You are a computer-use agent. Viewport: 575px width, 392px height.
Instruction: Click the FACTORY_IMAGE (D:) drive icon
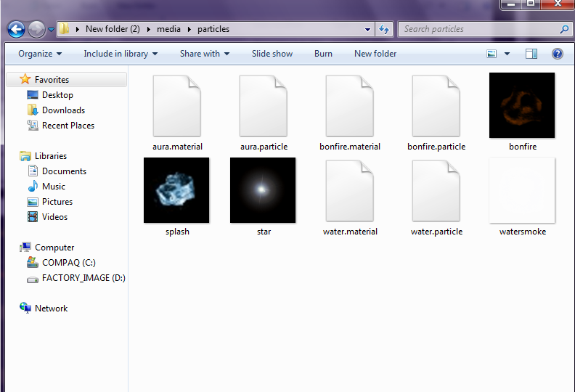point(33,279)
